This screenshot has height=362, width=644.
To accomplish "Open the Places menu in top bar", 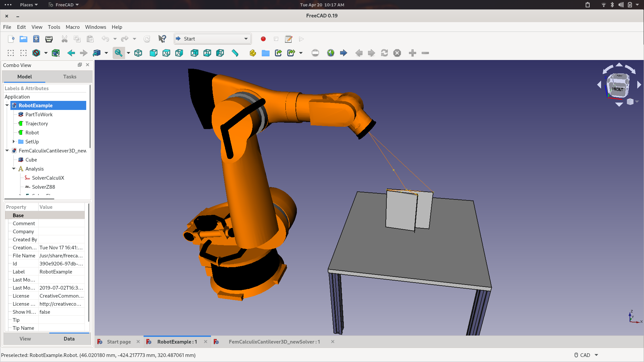I will (x=29, y=5).
